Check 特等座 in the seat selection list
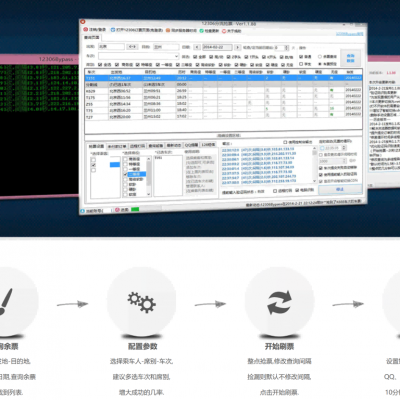The image size is (400, 400). click(x=126, y=164)
